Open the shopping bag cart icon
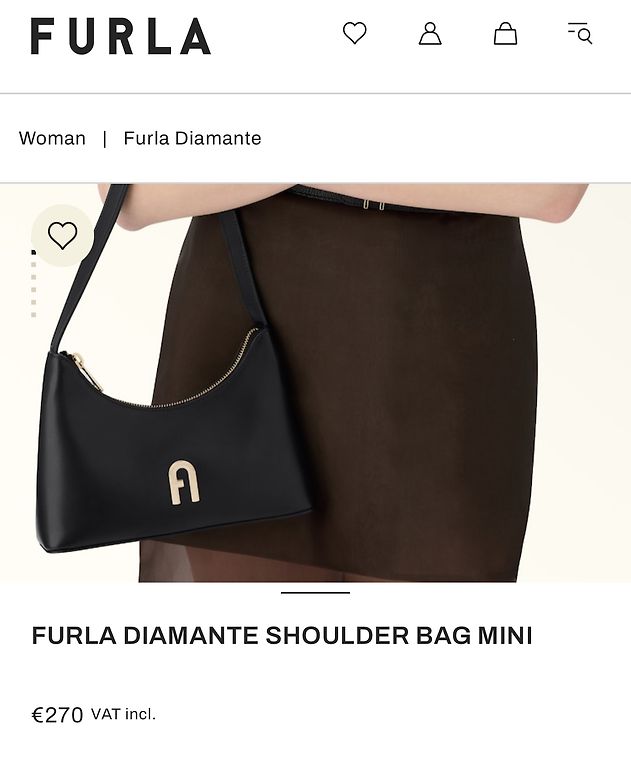 coord(505,33)
